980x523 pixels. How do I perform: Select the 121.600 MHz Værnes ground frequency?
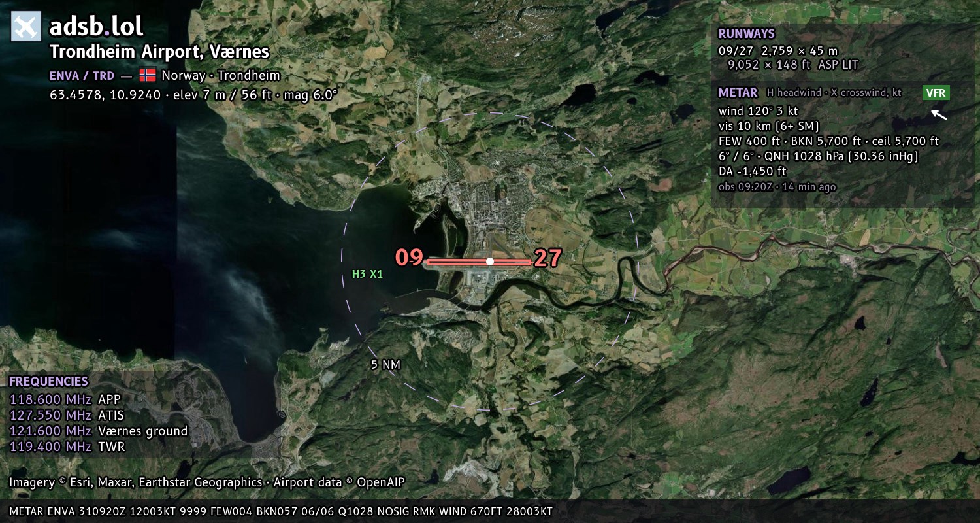coord(99,431)
